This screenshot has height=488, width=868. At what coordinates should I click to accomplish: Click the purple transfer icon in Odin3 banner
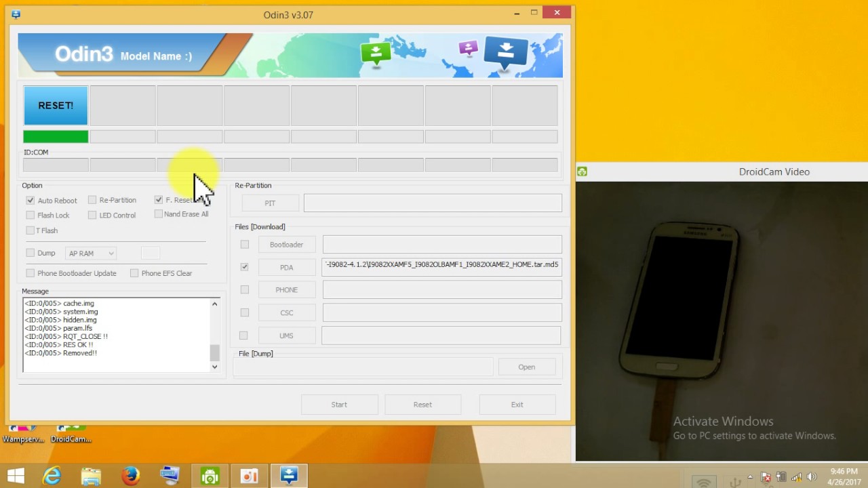[468, 48]
